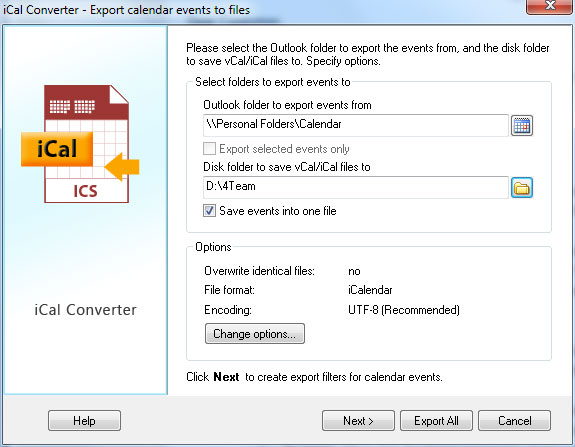Browse for disk folder with yellow folder icon
The height and width of the screenshot is (447, 575).
pos(522,188)
